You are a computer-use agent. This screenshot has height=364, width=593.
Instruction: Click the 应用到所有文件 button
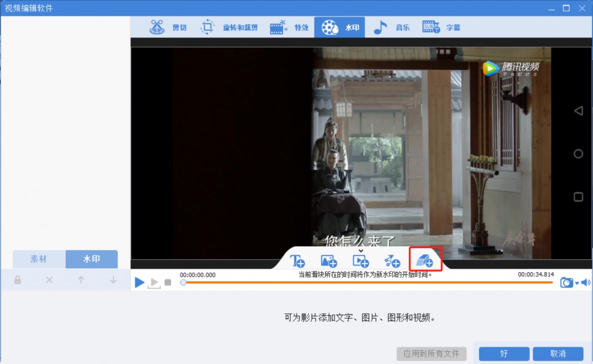coord(431,354)
